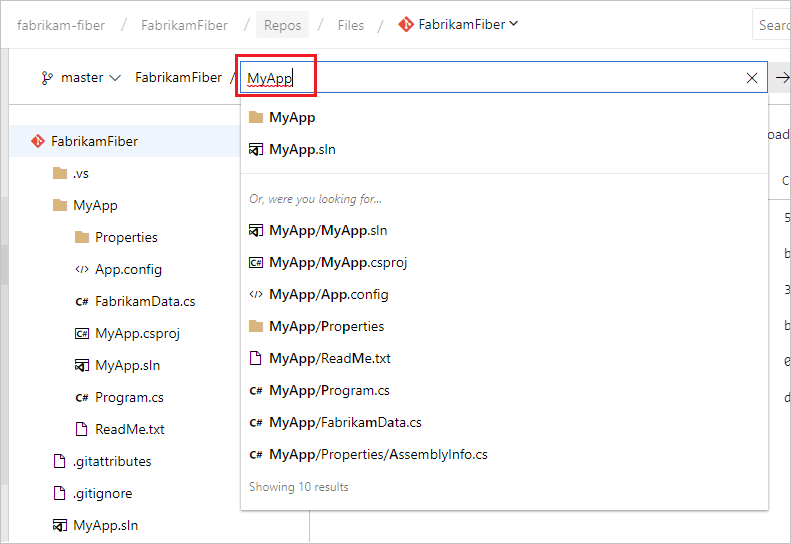Click the C# icon beside MyApp/Program.cs
The width and height of the screenshot is (791, 544).
coord(256,391)
